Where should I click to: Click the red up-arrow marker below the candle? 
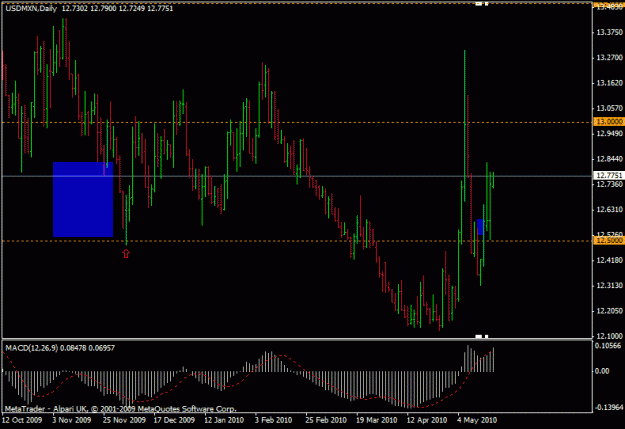[x=126, y=254]
